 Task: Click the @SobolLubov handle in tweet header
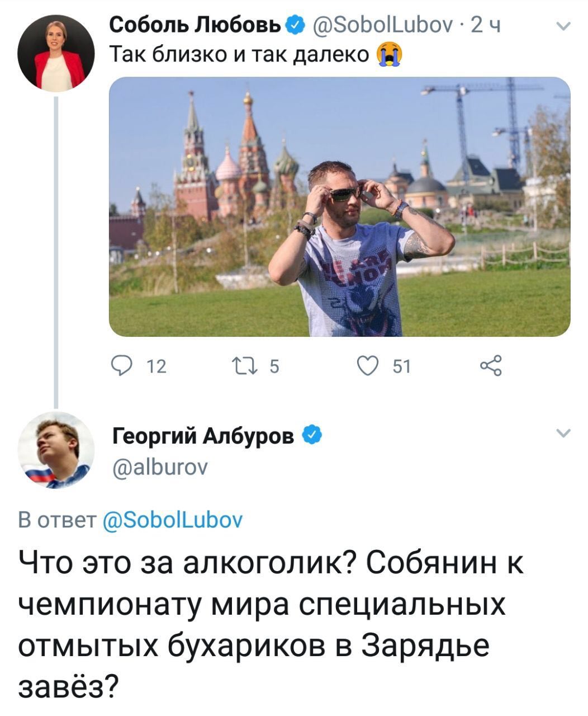[x=381, y=25]
